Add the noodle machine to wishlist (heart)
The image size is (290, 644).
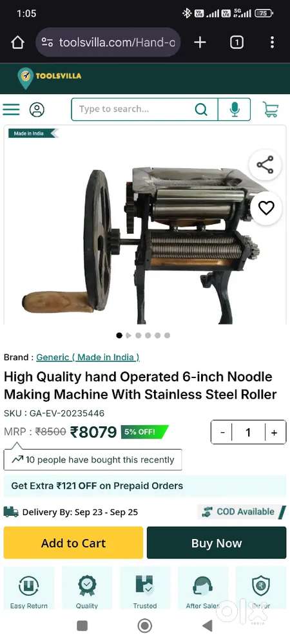[266, 208]
